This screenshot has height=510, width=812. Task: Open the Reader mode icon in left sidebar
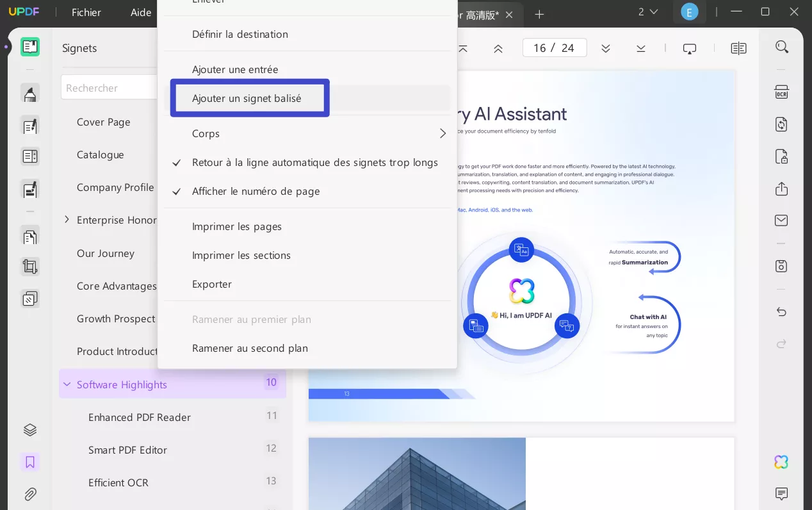coord(30,47)
